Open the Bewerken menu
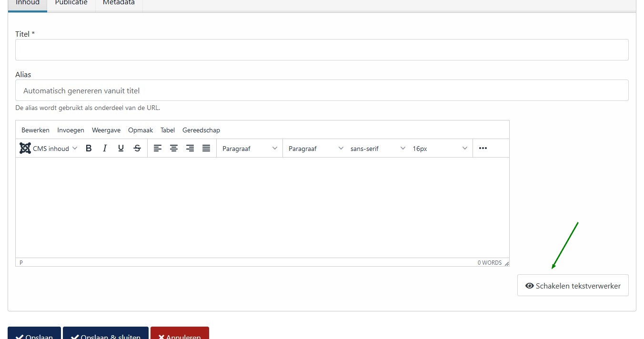The height and width of the screenshot is (339, 644). (35, 130)
